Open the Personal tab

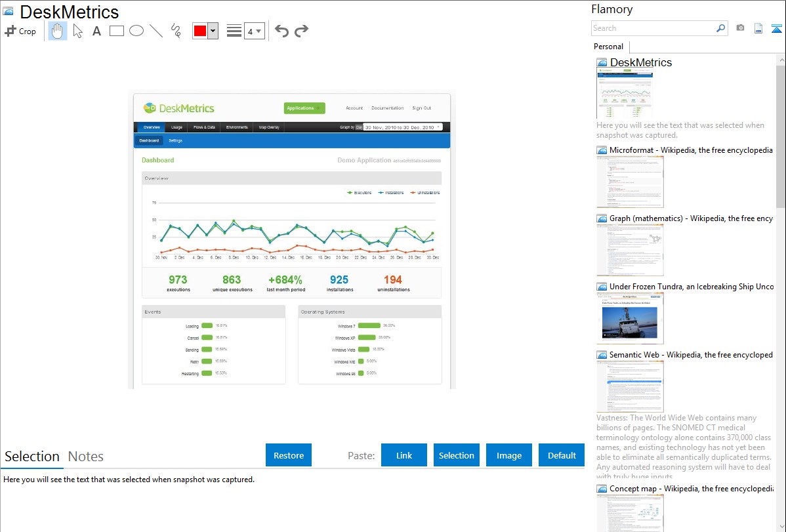[x=609, y=47]
